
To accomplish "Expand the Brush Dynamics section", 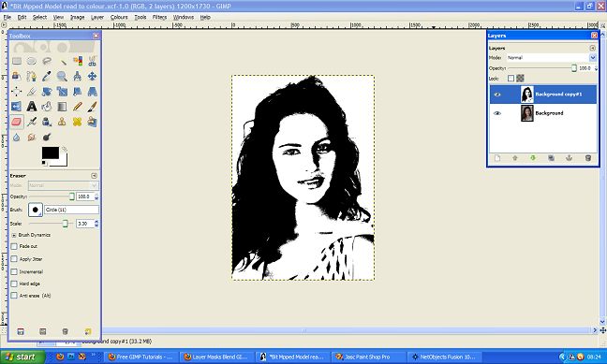I will 14,235.
